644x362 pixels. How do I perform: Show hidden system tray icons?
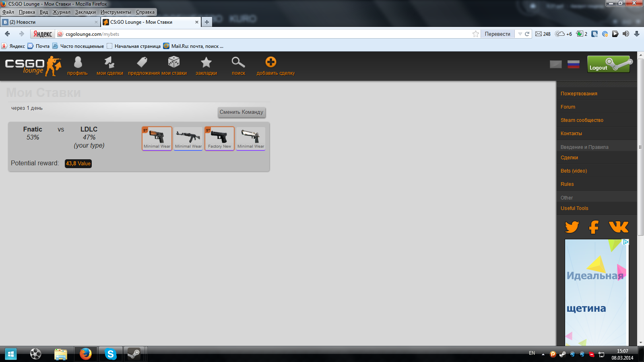pyautogui.click(x=543, y=354)
